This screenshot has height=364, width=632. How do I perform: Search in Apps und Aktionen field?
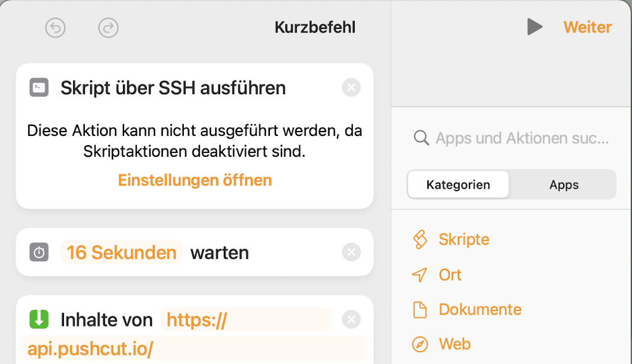click(x=521, y=138)
